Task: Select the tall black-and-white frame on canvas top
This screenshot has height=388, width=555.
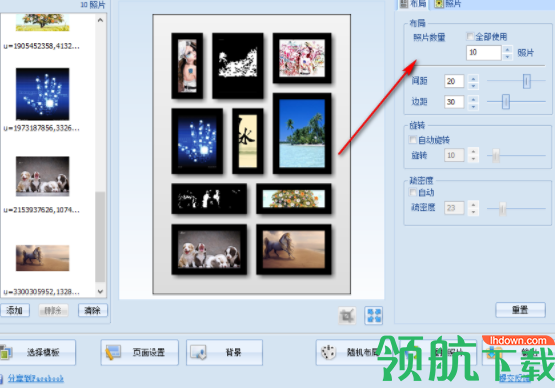Action: click(238, 66)
